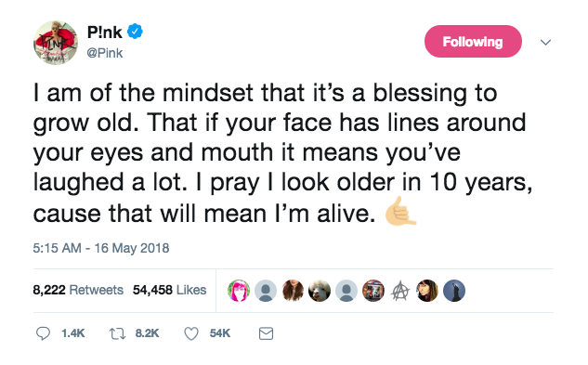Open the anarchy symbol liker avatar

point(400,291)
